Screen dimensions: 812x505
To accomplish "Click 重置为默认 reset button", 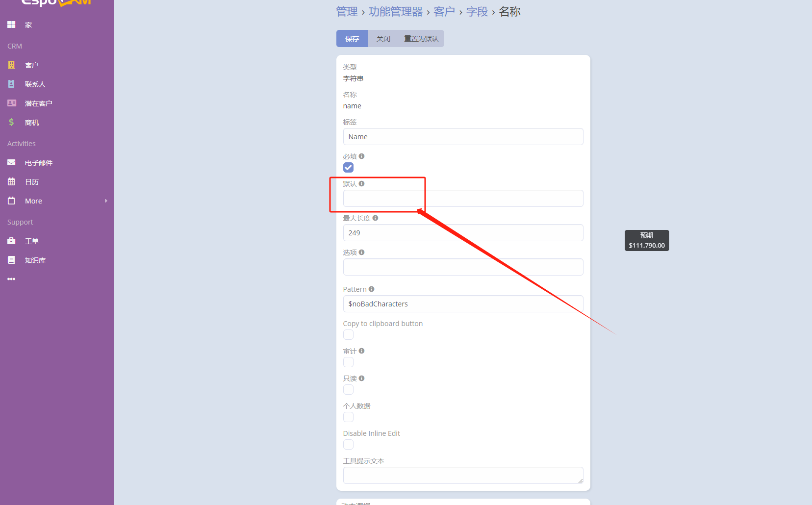I will pos(421,38).
